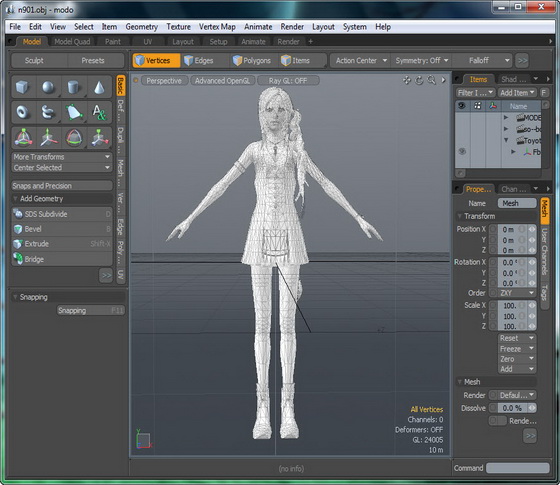560x485 pixels.
Task: Expand the MODE item in tree
Action: [505, 117]
